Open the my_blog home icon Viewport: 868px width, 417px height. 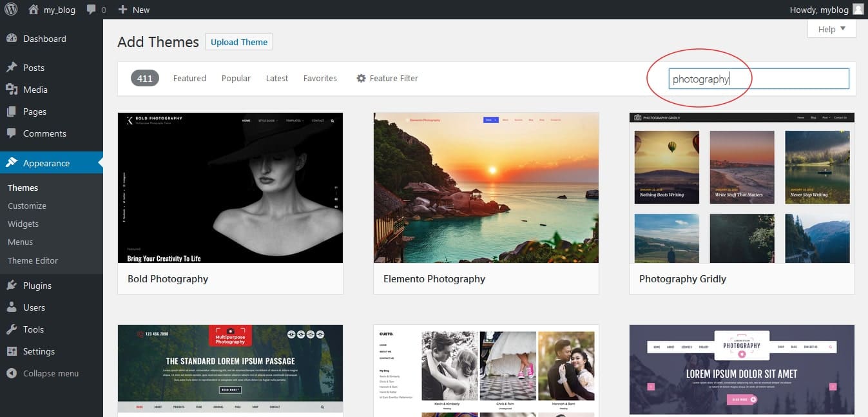point(34,10)
